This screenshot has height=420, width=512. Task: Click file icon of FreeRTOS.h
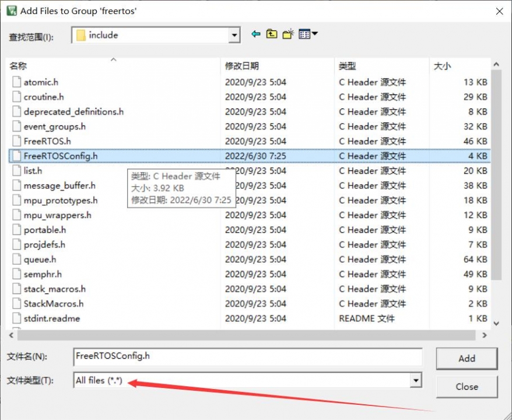[17, 141]
